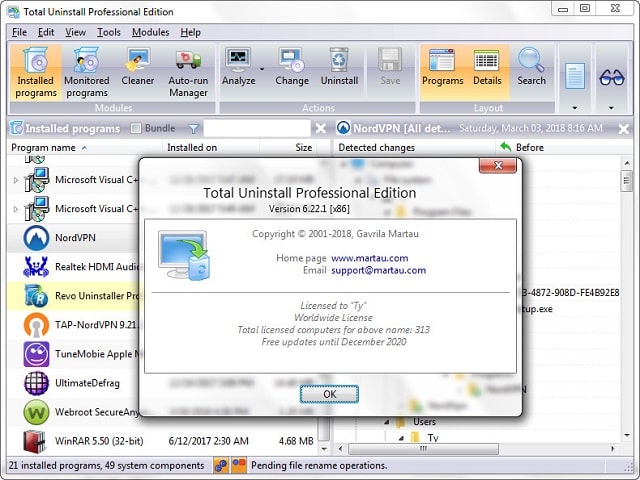The height and width of the screenshot is (480, 640).
Task: Clear the program filter with X
Action: pyautogui.click(x=321, y=129)
